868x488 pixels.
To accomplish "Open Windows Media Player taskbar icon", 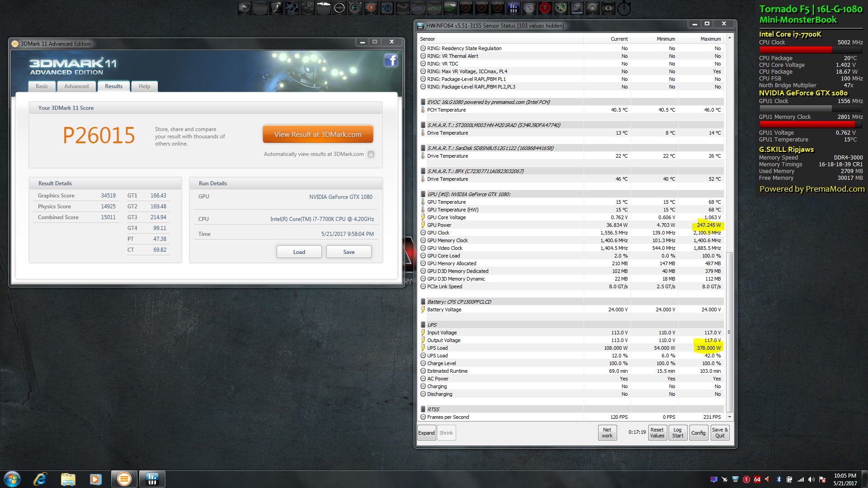I will coord(95,479).
